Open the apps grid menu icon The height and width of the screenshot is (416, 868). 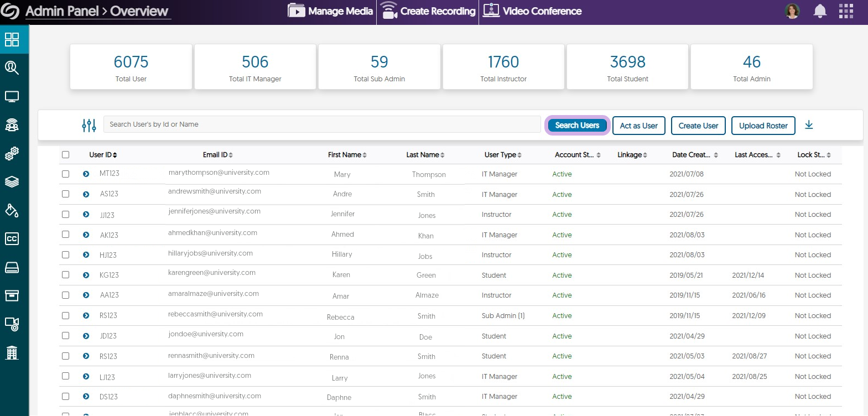(845, 11)
